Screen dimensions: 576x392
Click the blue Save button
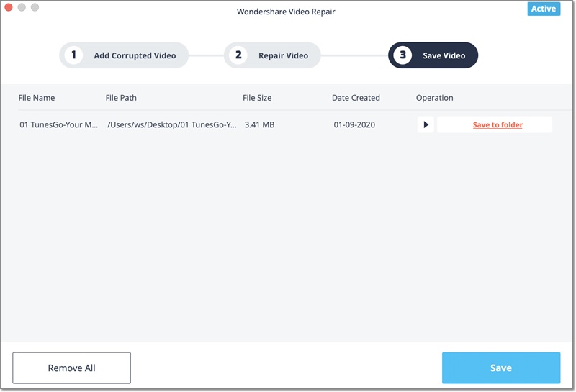point(501,368)
